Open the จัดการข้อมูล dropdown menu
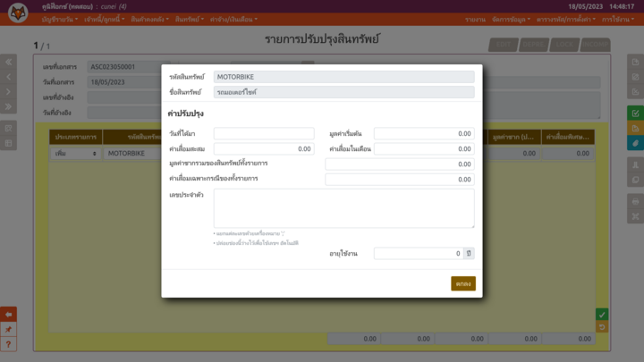The height and width of the screenshot is (362, 644). [512, 20]
